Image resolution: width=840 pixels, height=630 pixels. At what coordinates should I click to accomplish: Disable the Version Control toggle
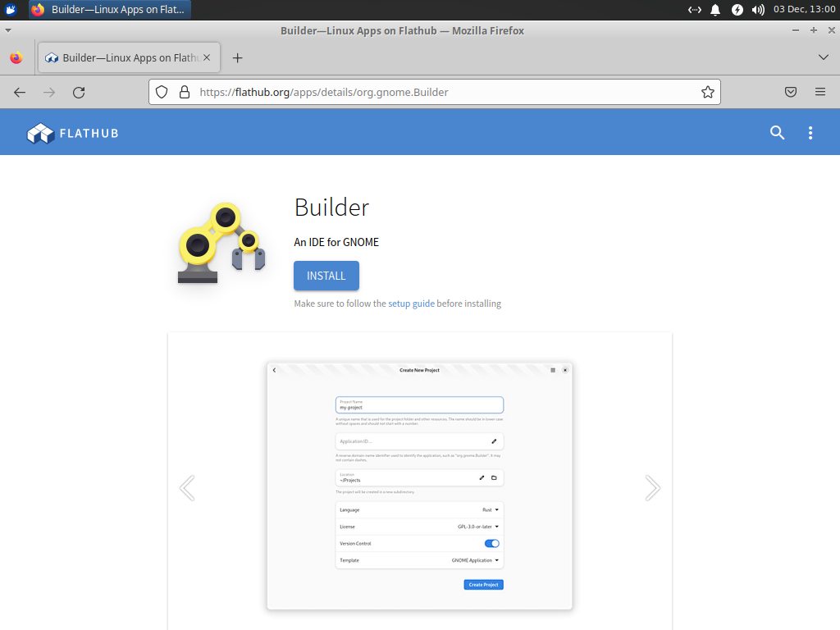[491, 543]
